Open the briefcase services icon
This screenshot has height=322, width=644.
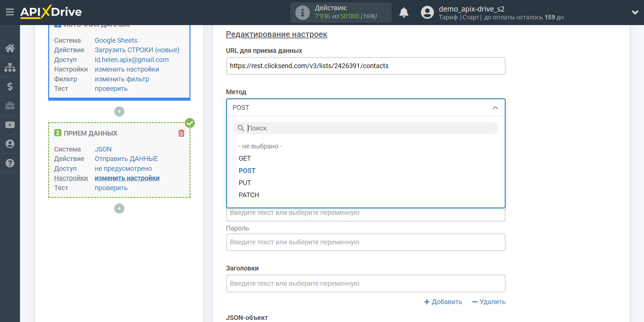point(10,106)
